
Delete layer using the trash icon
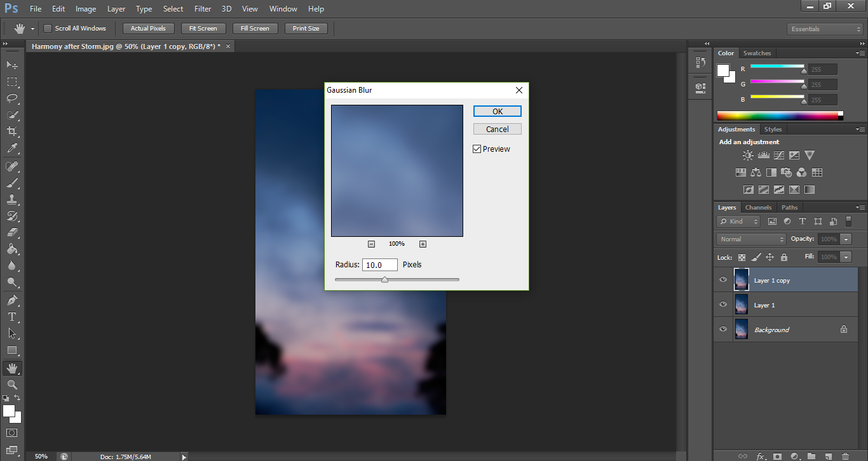point(845,456)
